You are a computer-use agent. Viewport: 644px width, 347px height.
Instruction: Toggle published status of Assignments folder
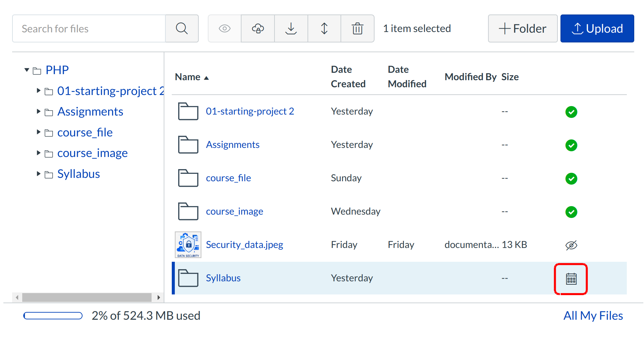(571, 145)
